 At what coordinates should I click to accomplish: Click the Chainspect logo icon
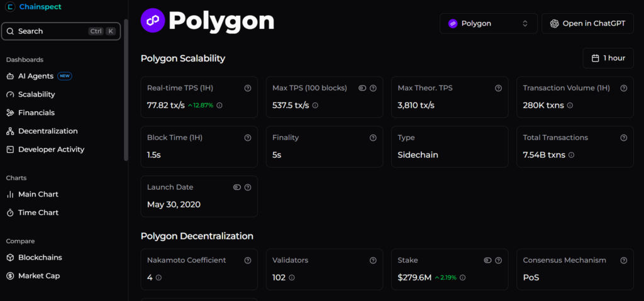pyautogui.click(x=11, y=7)
